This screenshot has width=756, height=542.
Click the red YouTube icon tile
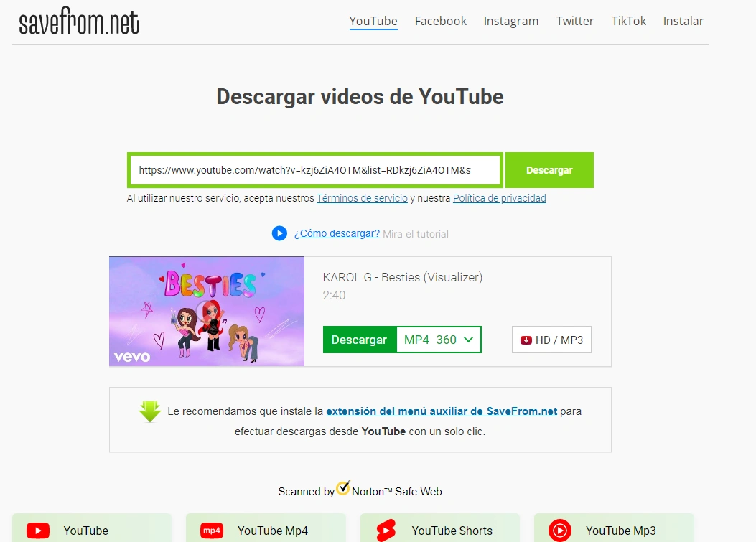point(38,531)
